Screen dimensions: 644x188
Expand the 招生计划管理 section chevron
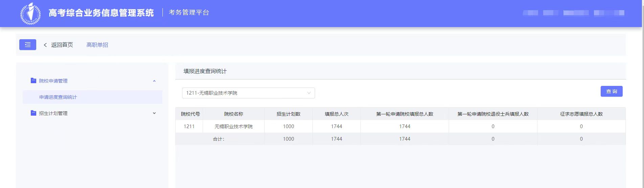(x=154, y=113)
